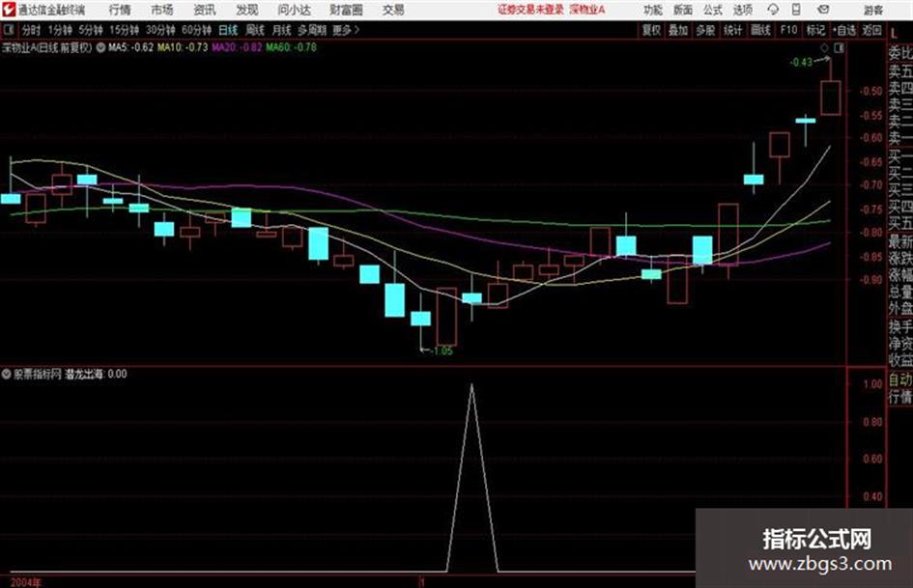Click the mobile phone icon
913x588 pixels.
click(796, 10)
